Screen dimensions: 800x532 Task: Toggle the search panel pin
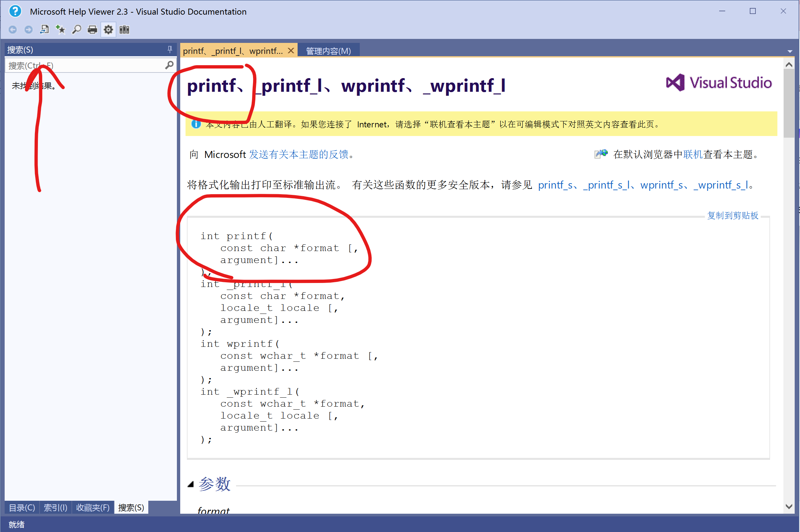170,50
